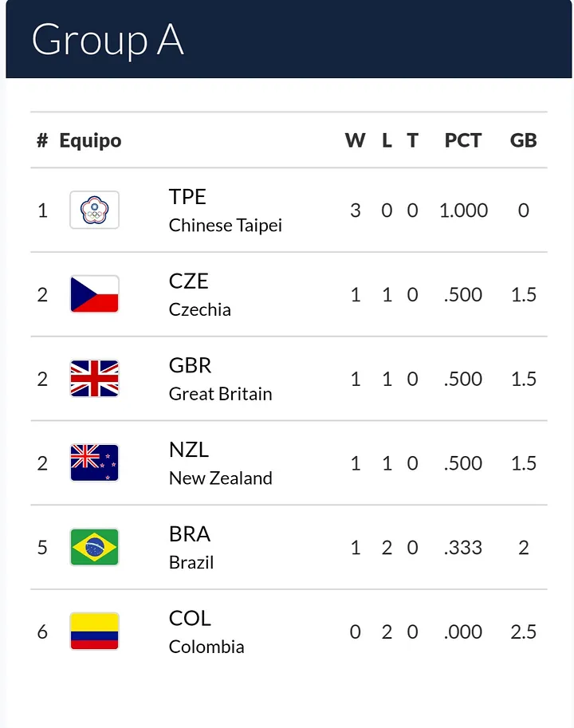Click the Brazil flag icon

(x=94, y=547)
